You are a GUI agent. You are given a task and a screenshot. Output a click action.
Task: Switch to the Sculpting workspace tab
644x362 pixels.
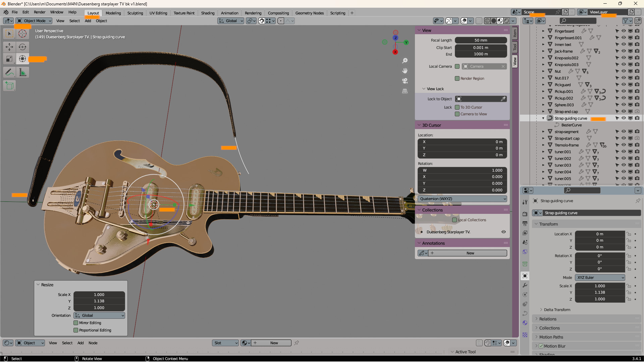(135, 13)
